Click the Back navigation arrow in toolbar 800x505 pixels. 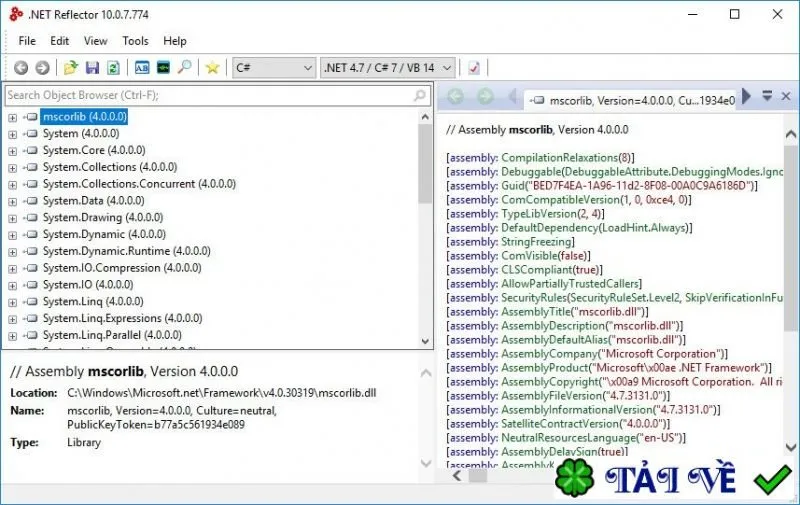21,67
